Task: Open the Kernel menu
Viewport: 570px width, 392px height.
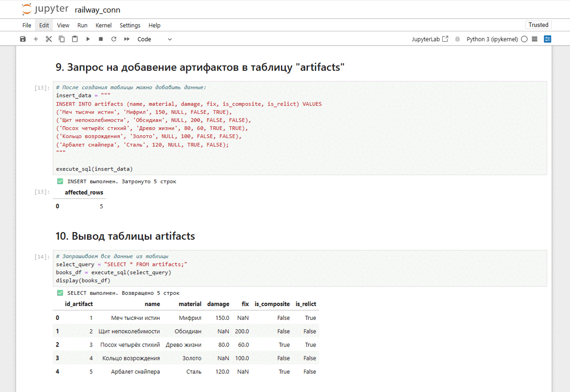Action: click(104, 26)
